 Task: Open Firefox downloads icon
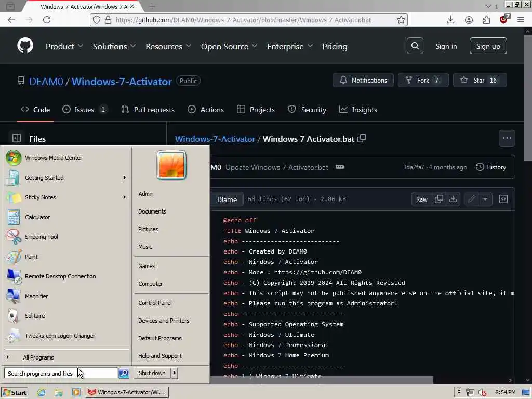point(450,20)
